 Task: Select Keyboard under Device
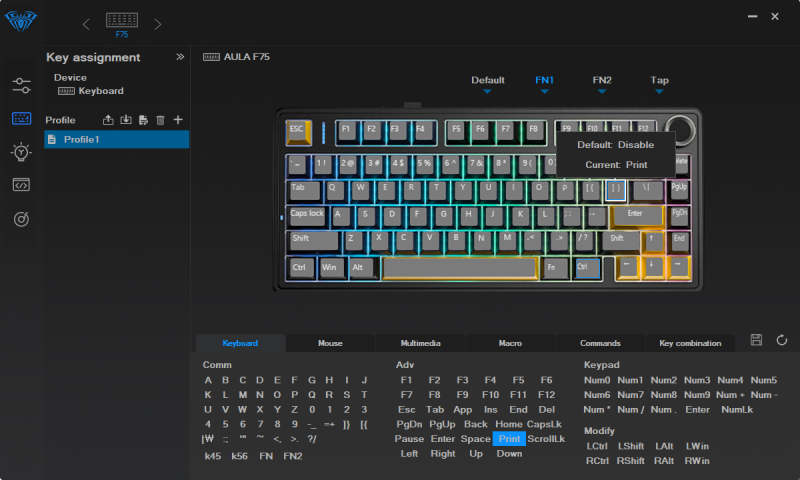click(x=91, y=91)
